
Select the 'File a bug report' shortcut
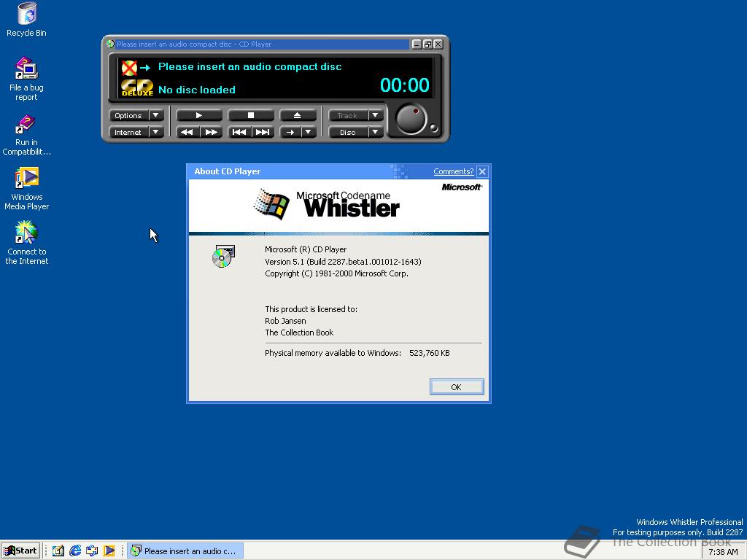[27, 79]
